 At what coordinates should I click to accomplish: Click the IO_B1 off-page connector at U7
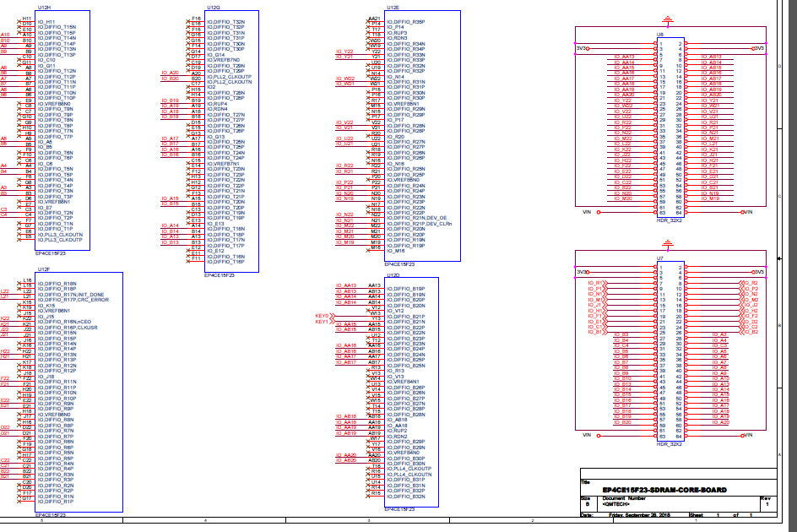point(598,332)
